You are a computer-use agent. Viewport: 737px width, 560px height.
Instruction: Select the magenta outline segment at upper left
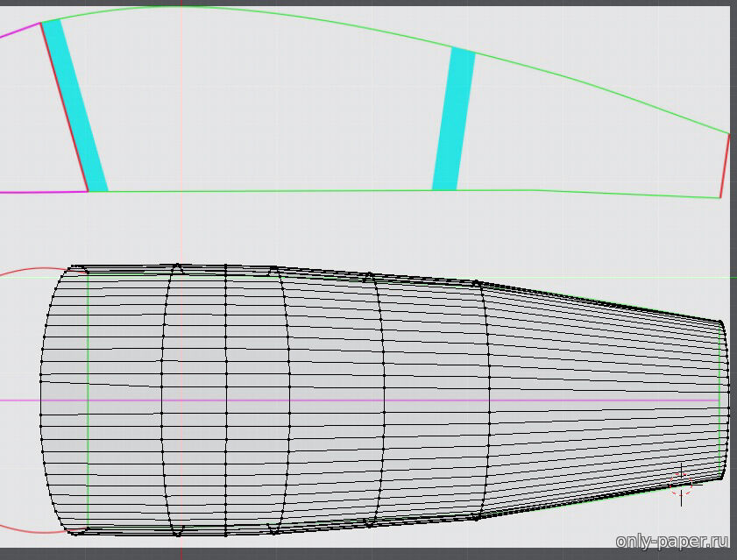point(20,30)
